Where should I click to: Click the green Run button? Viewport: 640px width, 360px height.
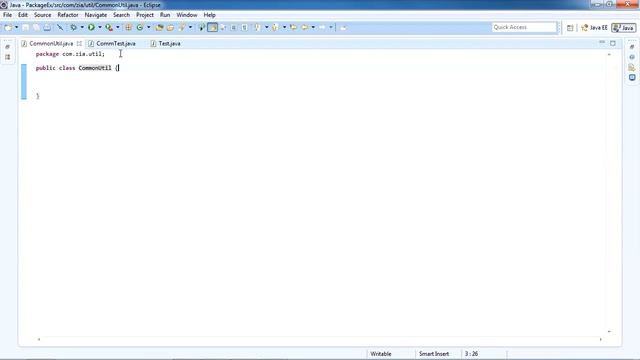click(91, 27)
